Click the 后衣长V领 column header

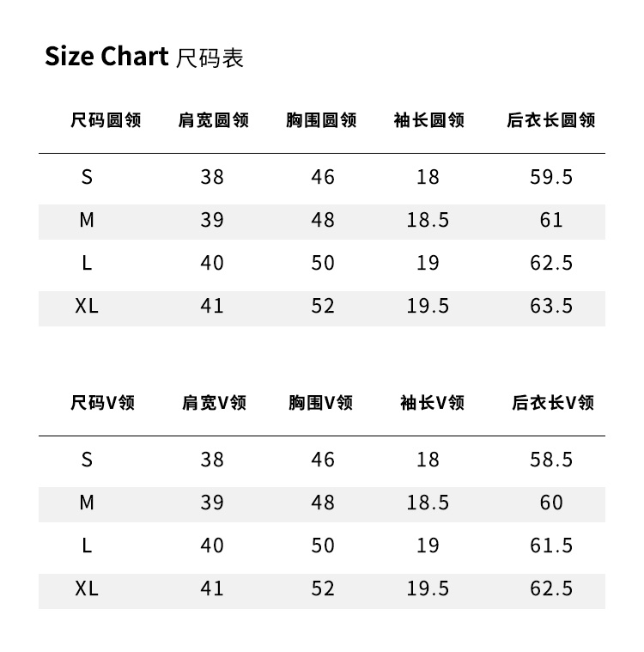point(552,403)
